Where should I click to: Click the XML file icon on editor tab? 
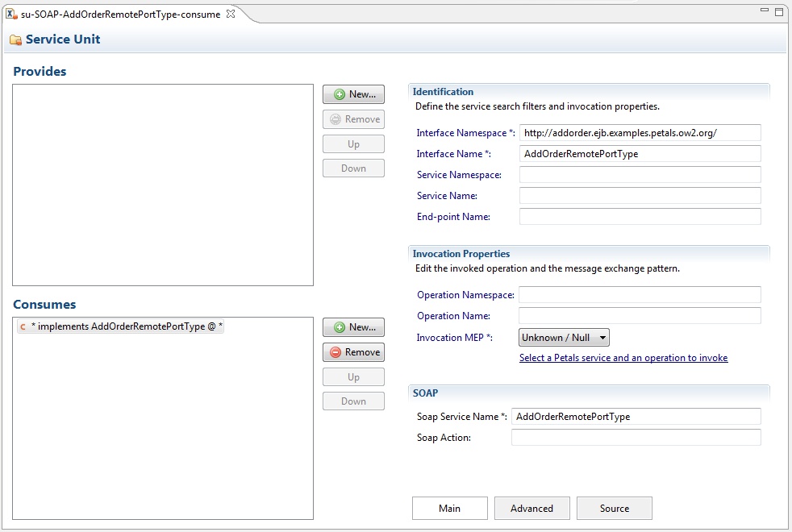coord(11,14)
